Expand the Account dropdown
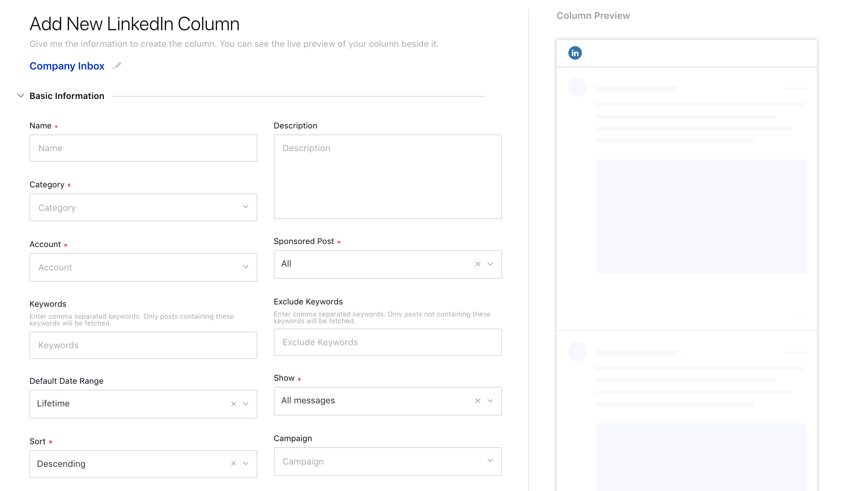Viewport: 868px width, 491px height. tap(143, 267)
